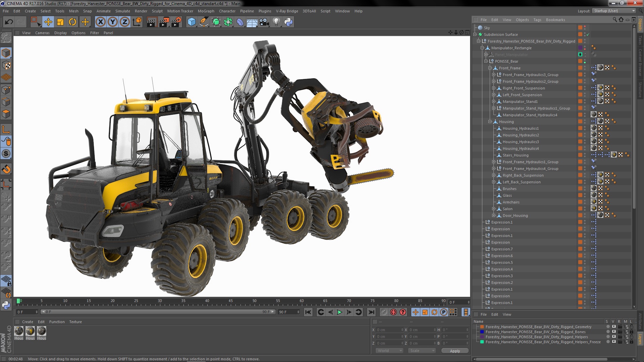
Task: Click the Play Forward button
Action: click(339, 312)
